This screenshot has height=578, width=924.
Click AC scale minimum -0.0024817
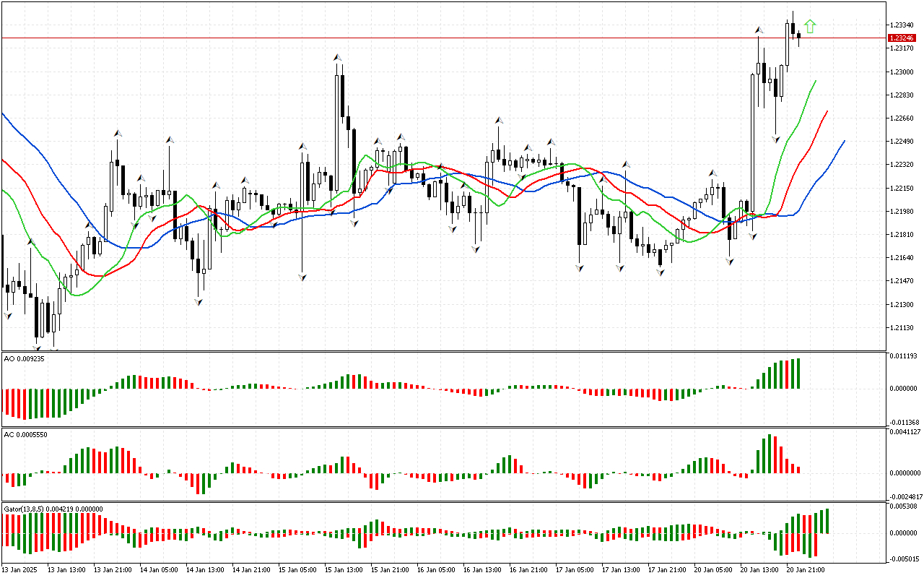(905, 497)
